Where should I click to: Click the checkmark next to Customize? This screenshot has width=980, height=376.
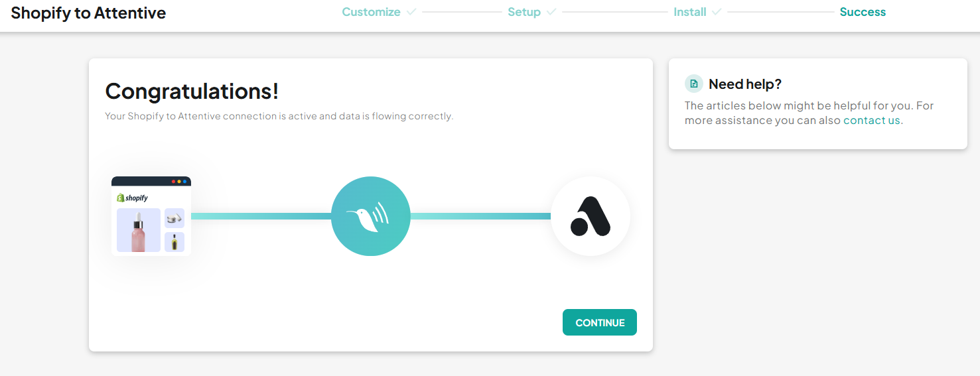point(411,12)
